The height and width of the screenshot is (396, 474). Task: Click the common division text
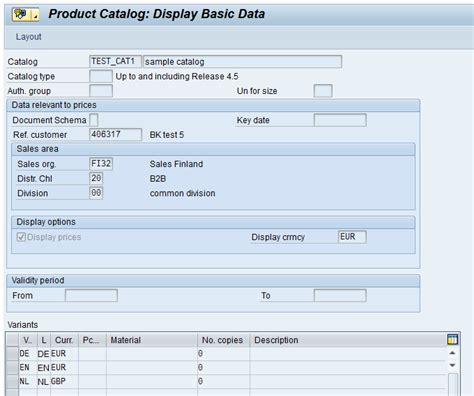(x=182, y=193)
